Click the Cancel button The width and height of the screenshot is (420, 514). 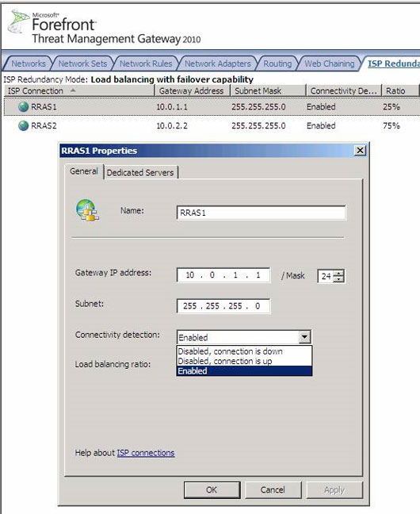tap(273, 489)
